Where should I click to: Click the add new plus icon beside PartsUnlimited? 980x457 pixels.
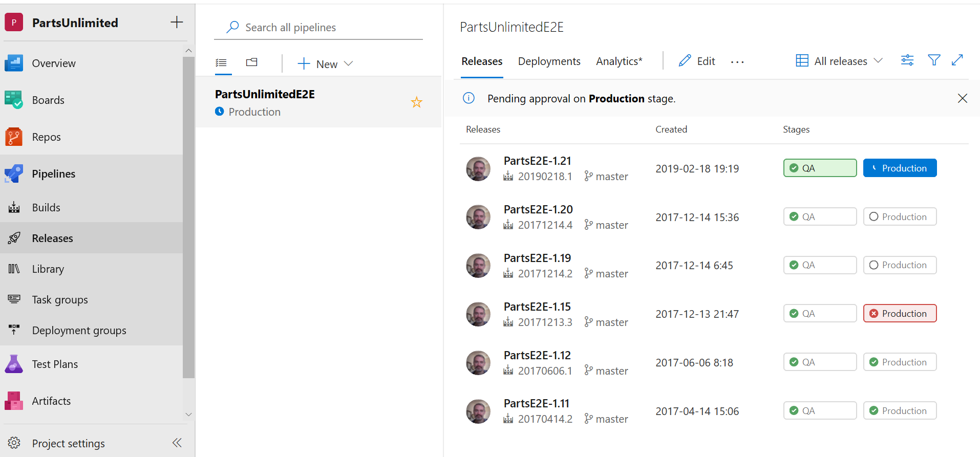click(177, 23)
